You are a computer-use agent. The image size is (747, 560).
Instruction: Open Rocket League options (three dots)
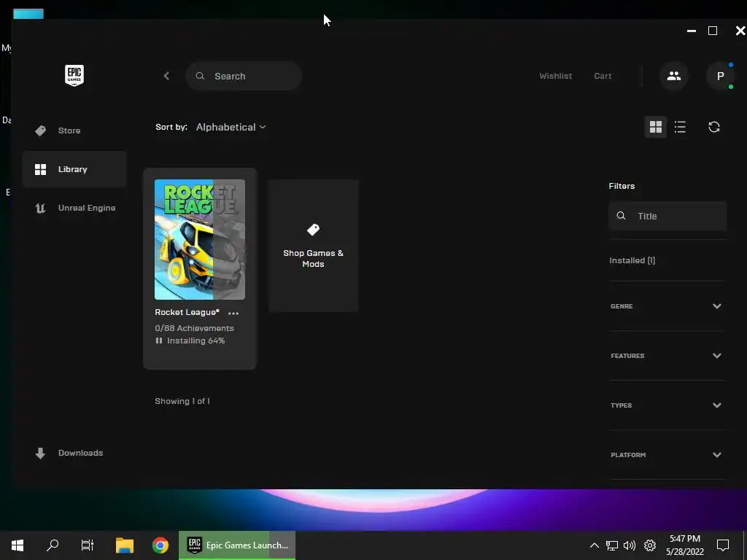233,313
